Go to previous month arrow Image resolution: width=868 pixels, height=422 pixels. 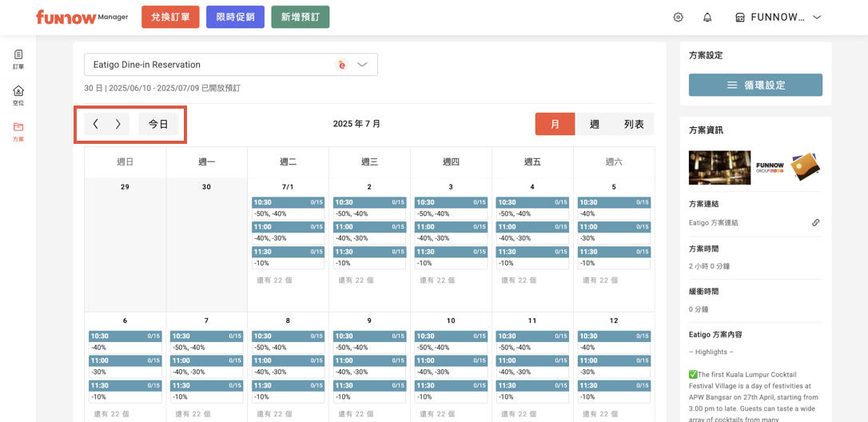[96, 124]
